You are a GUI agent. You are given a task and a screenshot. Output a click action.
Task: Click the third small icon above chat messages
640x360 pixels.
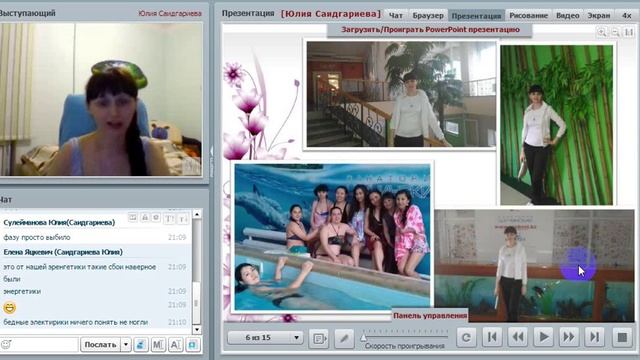(x=156, y=218)
